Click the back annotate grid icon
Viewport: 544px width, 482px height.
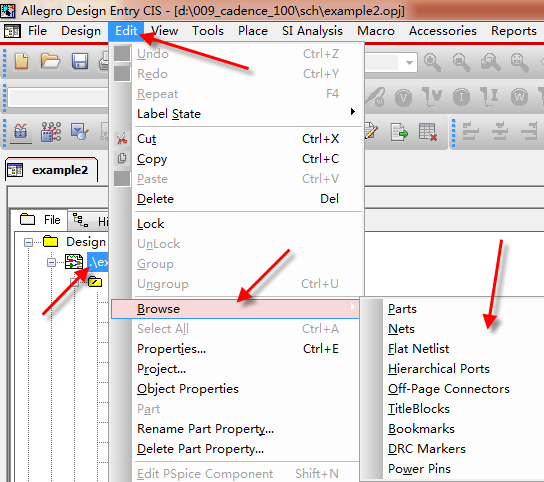(x=51, y=132)
